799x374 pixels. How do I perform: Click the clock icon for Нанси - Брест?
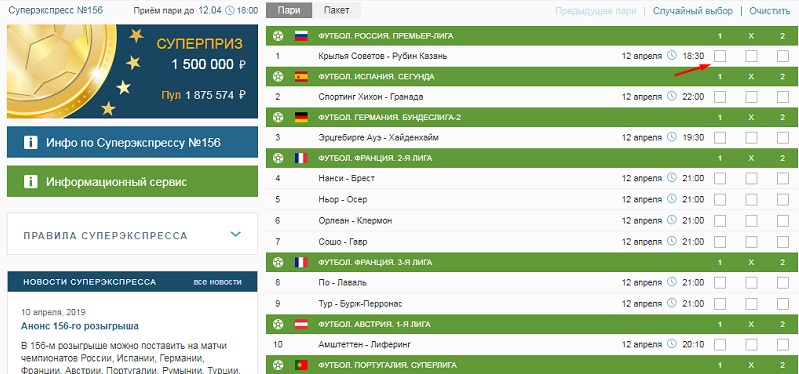[x=672, y=178]
